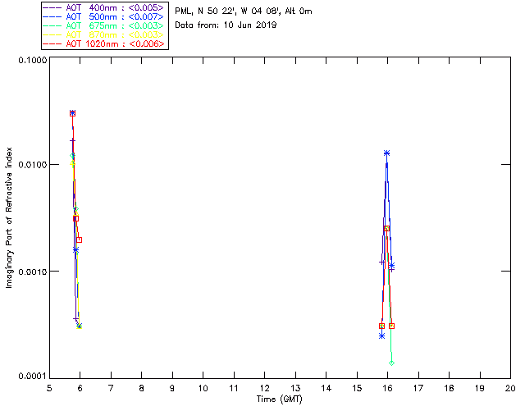Click the y-axis title "Imaginary Part of Refractive index"
525x420 pixels.
(9, 217)
